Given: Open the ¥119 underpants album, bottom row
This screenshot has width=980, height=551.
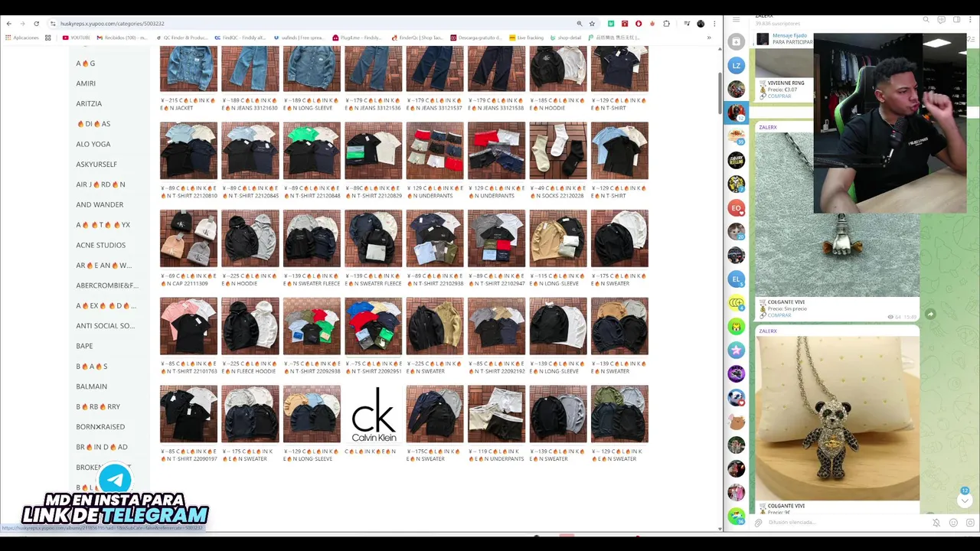Looking at the screenshot, I should pyautogui.click(x=496, y=414).
